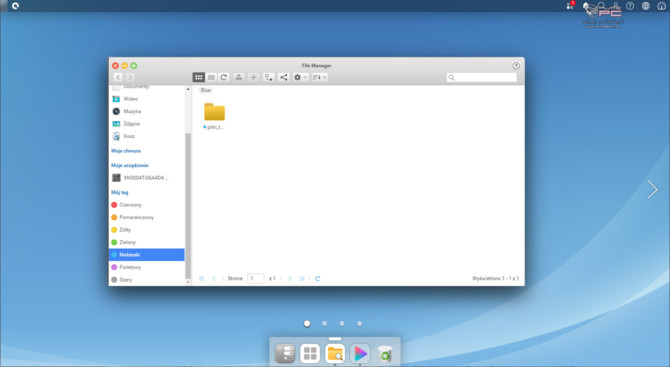Viewport: 670px width, 367px height.
Task: Click the Blue breadcrumb label
Action: (206, 90)
